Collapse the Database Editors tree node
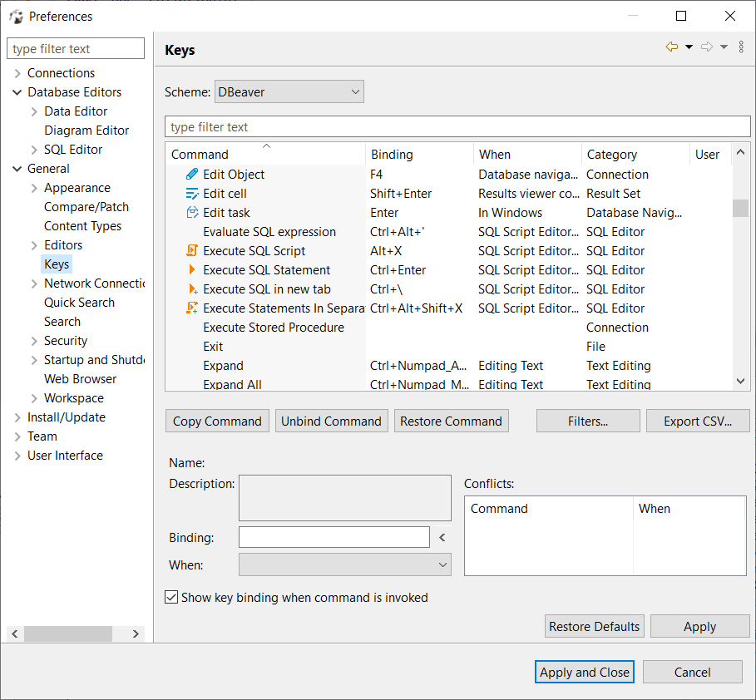 (x=17, y=92)
